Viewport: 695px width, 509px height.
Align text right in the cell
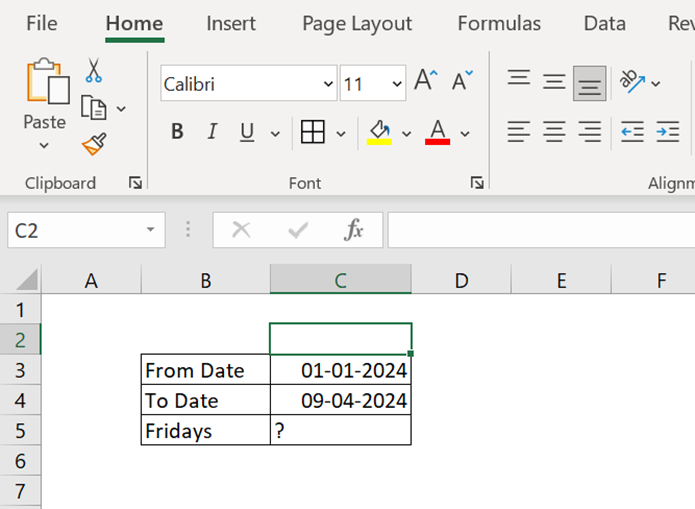(590, 132)
